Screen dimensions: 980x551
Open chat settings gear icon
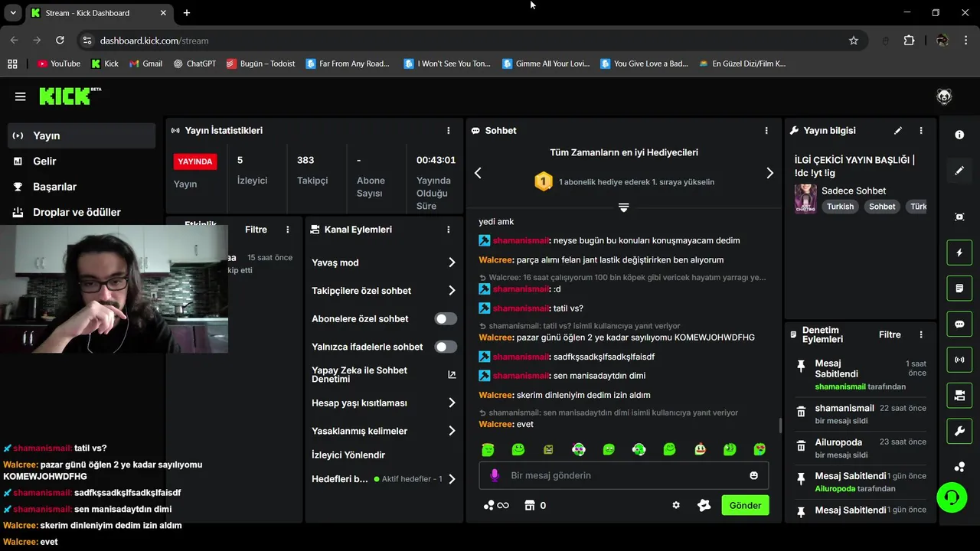click(x=676, y=505)
